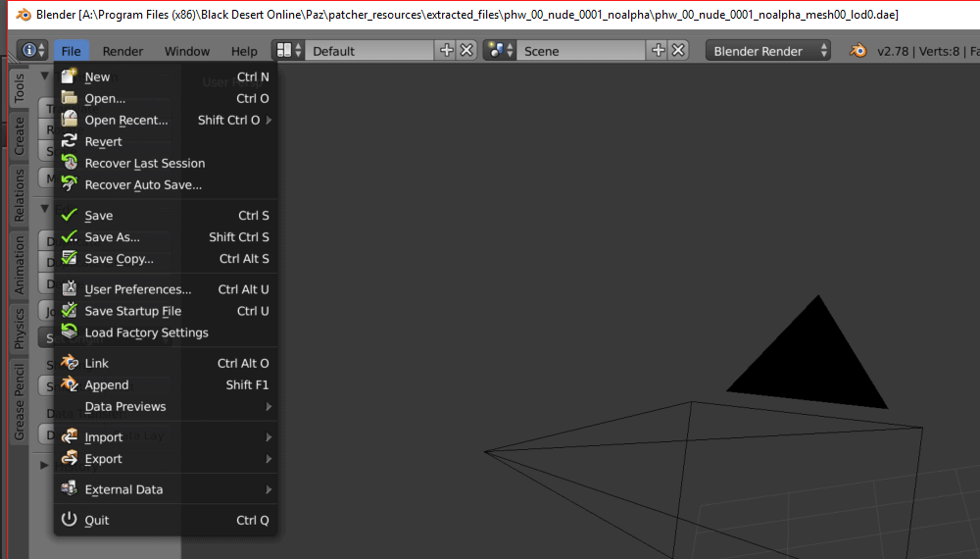Click the editor type info icon
This screenshot has width=980, height=559.
coord(31,50)
